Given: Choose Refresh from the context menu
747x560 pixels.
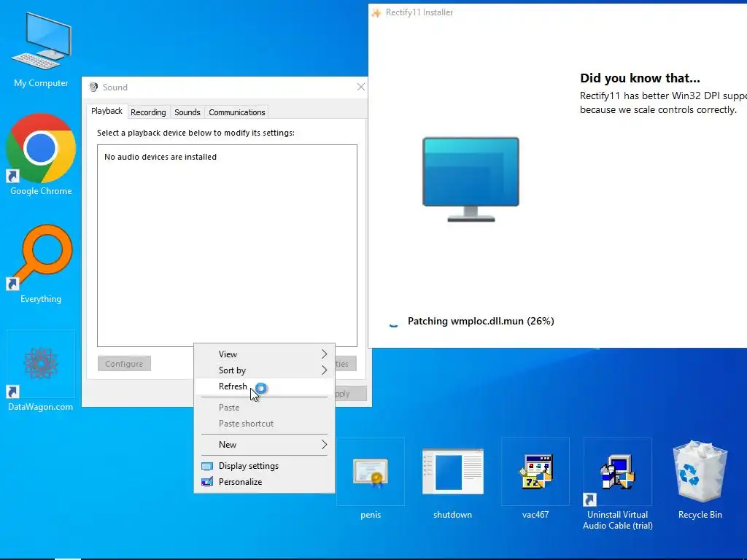Looking at the screenshot, I should click(264, 386).
